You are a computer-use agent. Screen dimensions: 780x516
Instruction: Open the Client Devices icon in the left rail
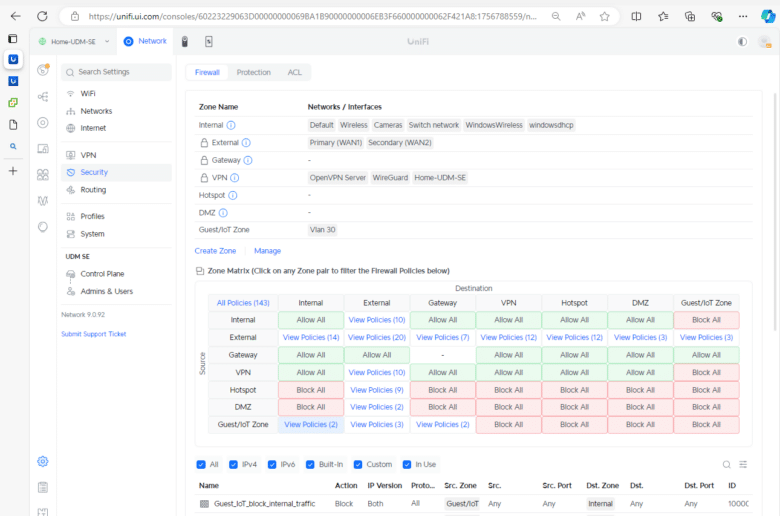pyautogui.click(x=43, y=149)
